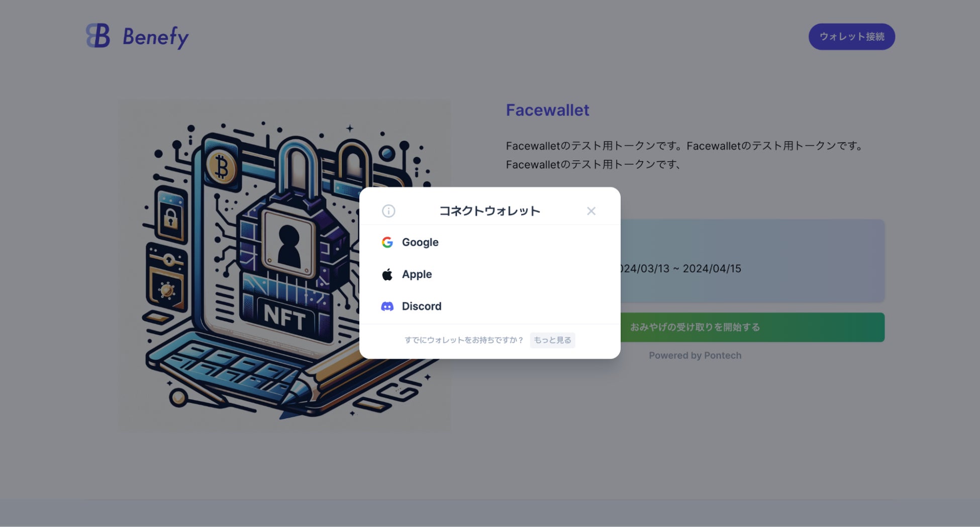Click the Facewallet test token description
This screenshot has height=527, width=980.
click(x=684, y=155)
